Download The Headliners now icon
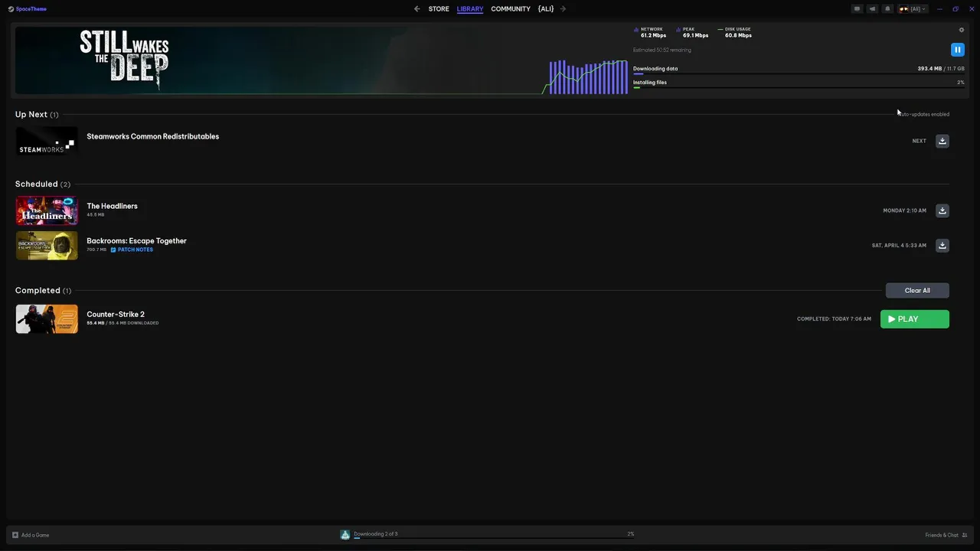The image size is (980, 551). (x=942, y=210)
